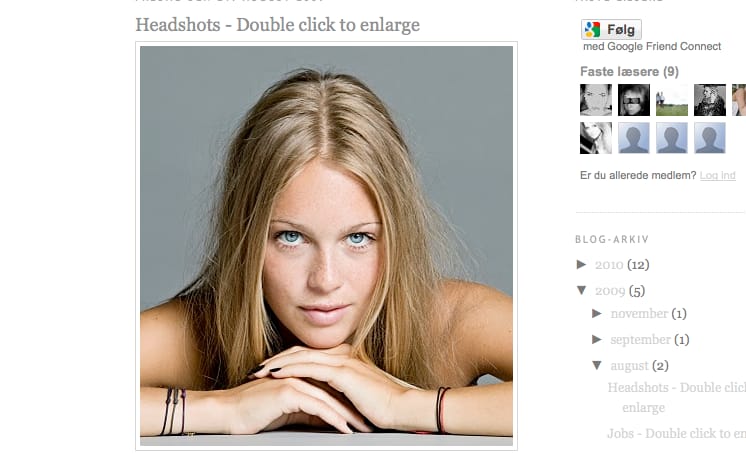Click the Google Friend Connect logo icon
The height and width of the screenshot is (457, 746).
click(x=592, y=29)
